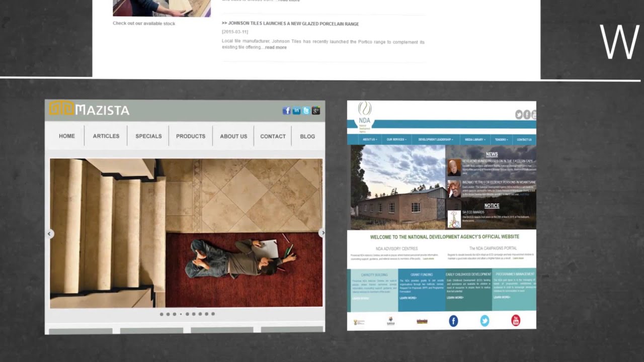Select PRODUCTS in Mazista navigation
Viewport: 644px width, 362px height.
[191, 136]
